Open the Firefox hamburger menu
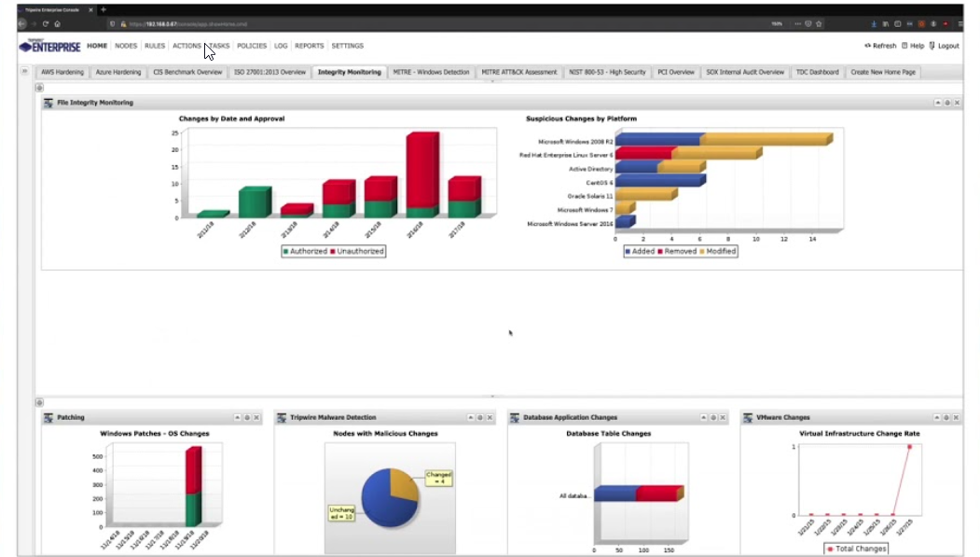Screen dimensions: 980x557 coord(960,23)
